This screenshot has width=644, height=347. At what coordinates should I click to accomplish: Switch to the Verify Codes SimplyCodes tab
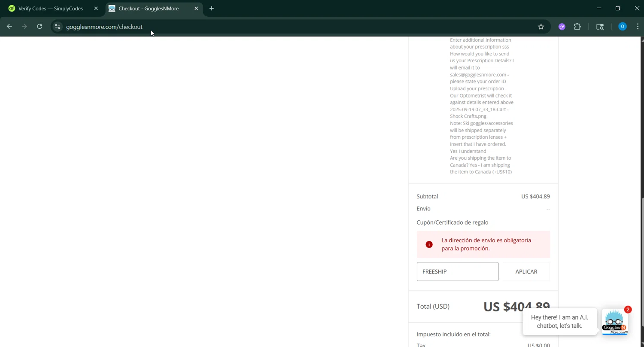tap(51, 9)
